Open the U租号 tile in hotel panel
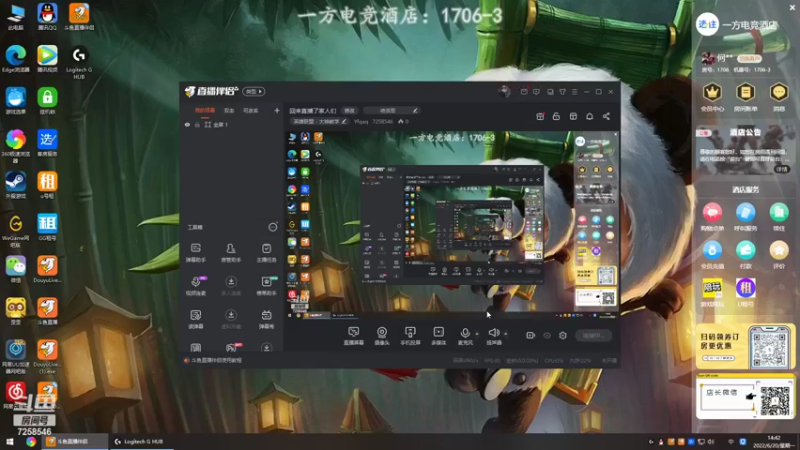 [x=745, y=292]
